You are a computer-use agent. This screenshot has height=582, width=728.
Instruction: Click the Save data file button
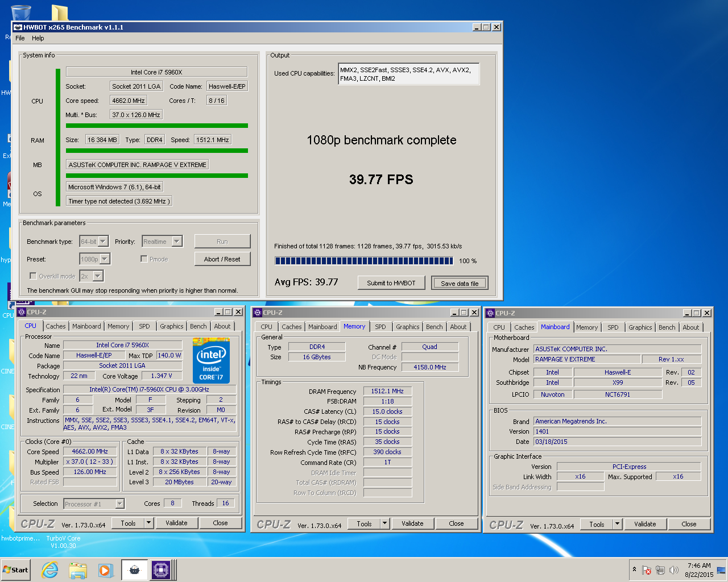460,283
